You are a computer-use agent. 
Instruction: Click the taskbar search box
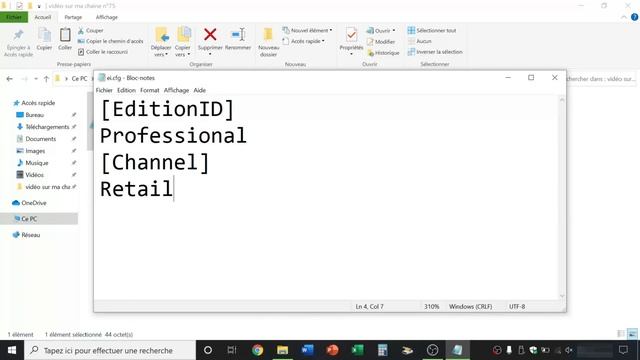coord(110,350)
